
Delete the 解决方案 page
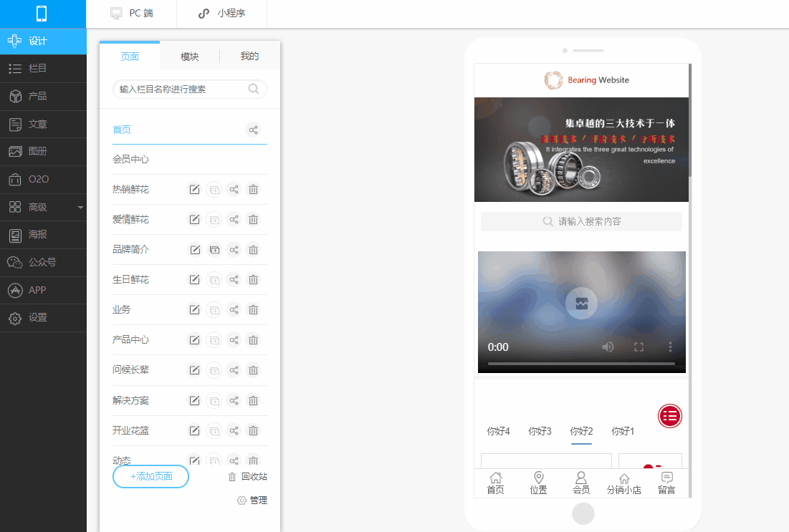[253, 401]
